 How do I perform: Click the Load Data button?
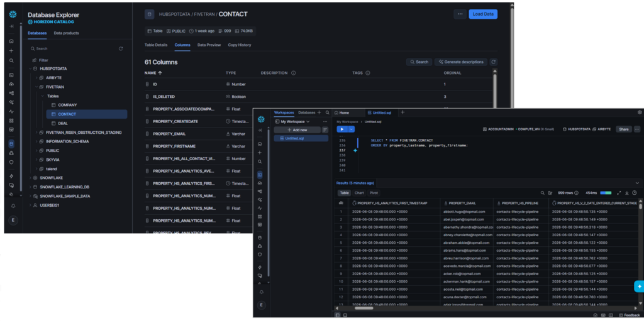483,14
